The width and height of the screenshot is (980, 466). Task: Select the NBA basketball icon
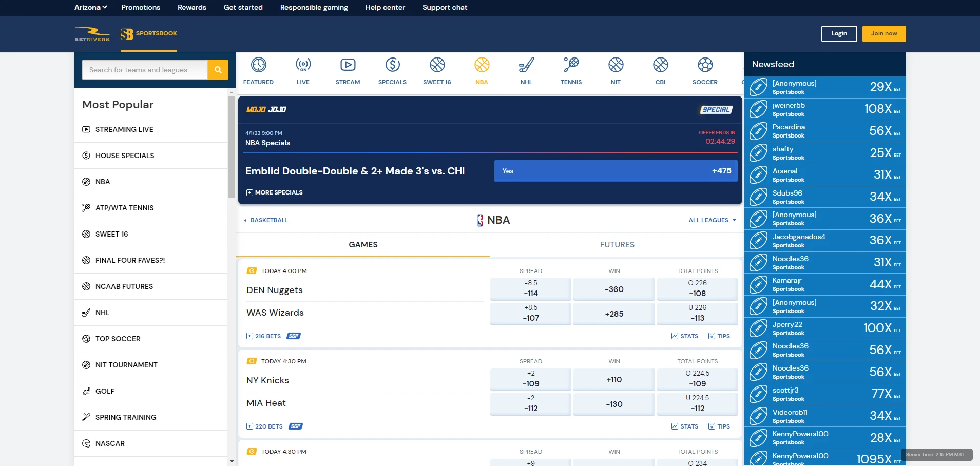point(482,65)
